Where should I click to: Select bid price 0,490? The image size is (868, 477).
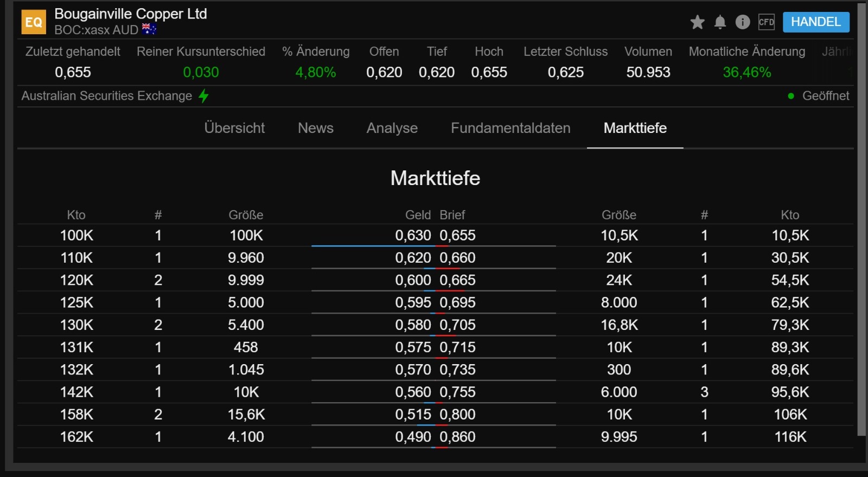(413, 437)
